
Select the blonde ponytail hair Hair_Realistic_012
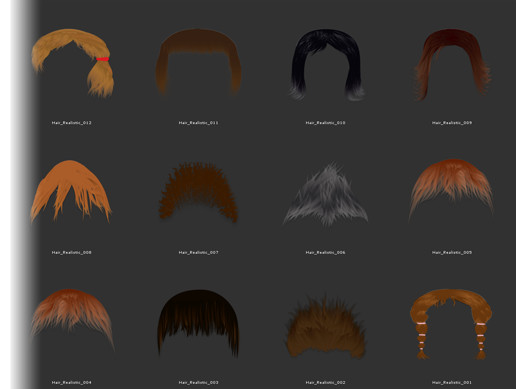pos(73,63)
